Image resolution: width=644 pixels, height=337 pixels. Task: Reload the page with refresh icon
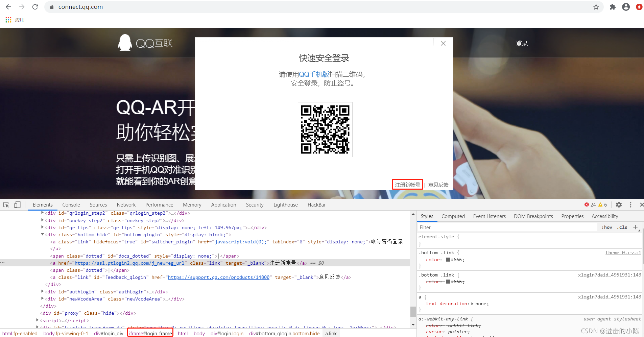pyautogui.click(x=35, y=7)
